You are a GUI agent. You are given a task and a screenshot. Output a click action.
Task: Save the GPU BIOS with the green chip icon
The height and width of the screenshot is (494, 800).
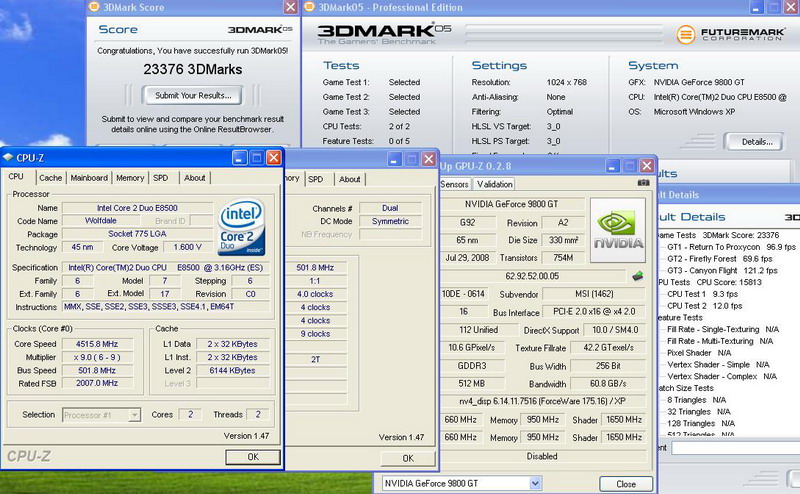(638, 276)
